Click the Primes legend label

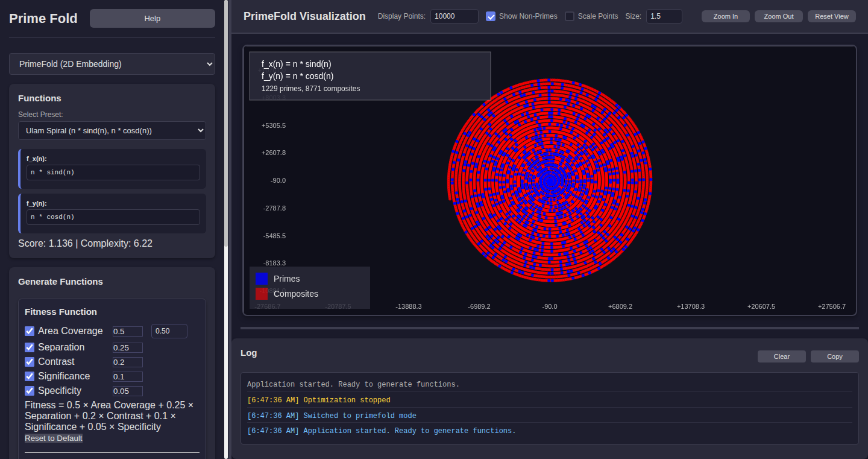tap(287, 279)
